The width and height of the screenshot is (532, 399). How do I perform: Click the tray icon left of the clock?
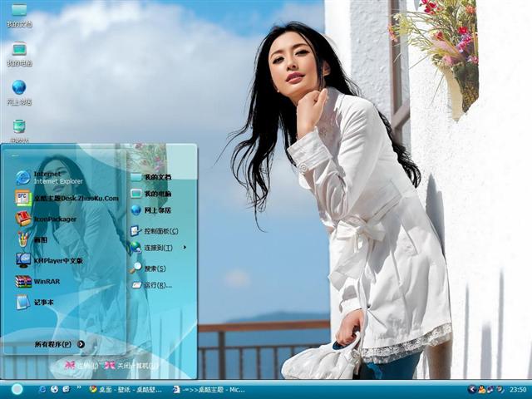500,389
